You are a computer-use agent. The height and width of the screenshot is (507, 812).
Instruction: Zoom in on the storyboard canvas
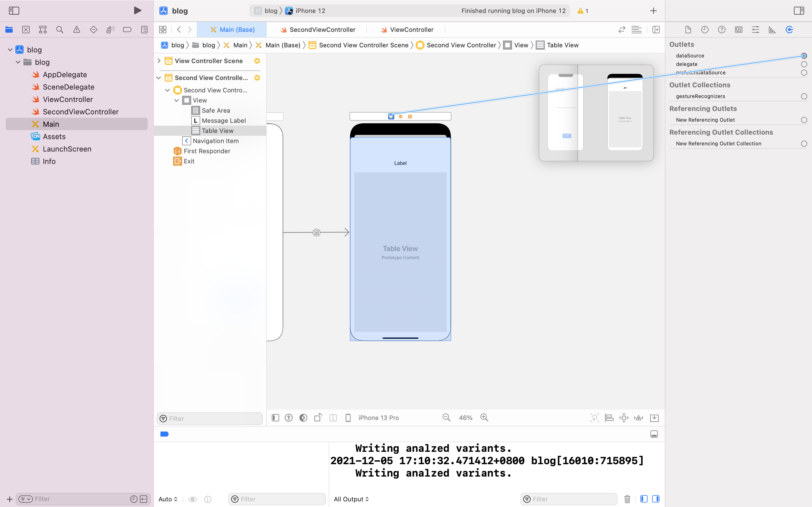coord(484,417)
